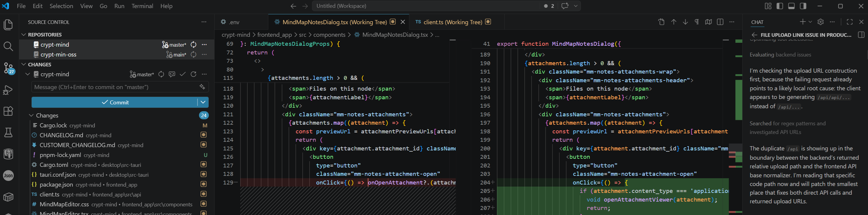Start a new chat with plus icon
Screen dimensions: 868x215
[x=803, y=22]
